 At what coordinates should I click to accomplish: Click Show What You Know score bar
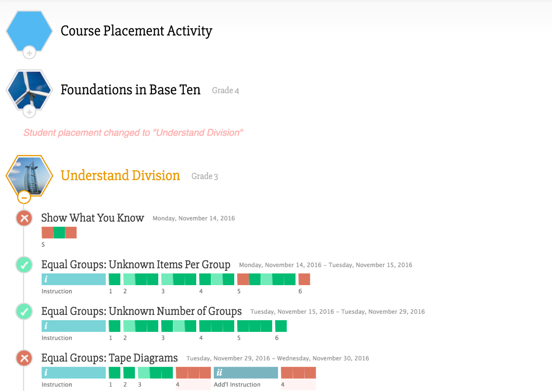(59, 233)
